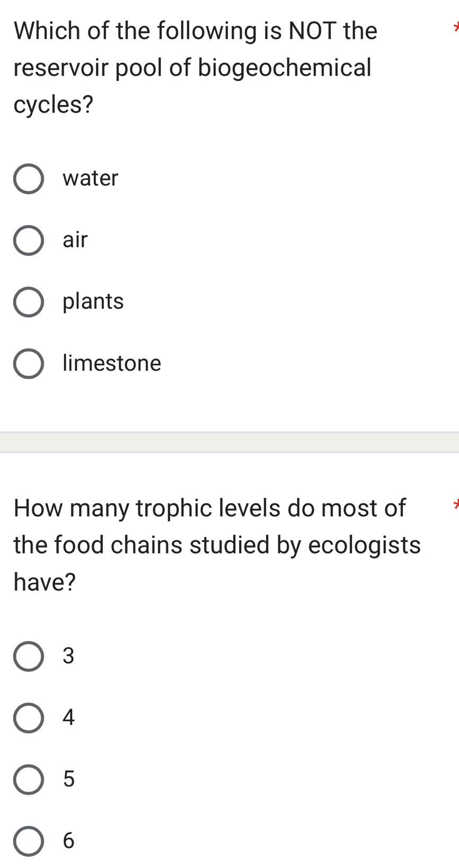Click the "air" option label text
Image resolution: width=459 pixels, height=868 pixels.
(x=75, y=240)
